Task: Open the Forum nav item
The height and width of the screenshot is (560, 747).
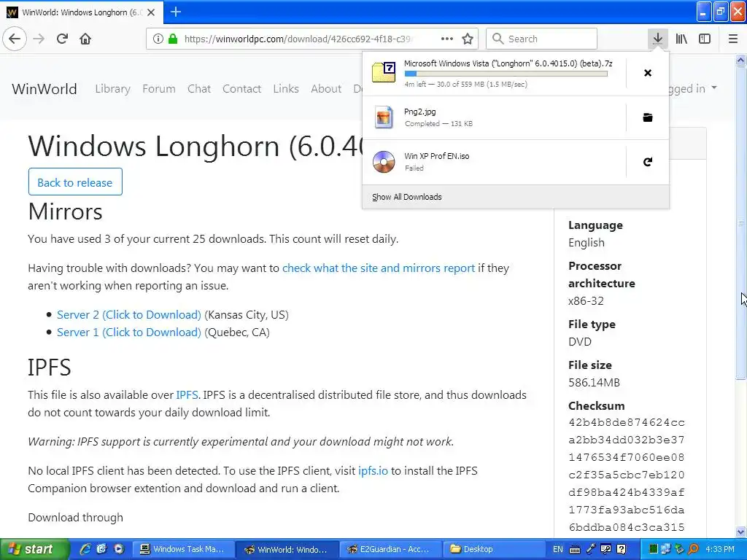Action: tap(158, 88)
